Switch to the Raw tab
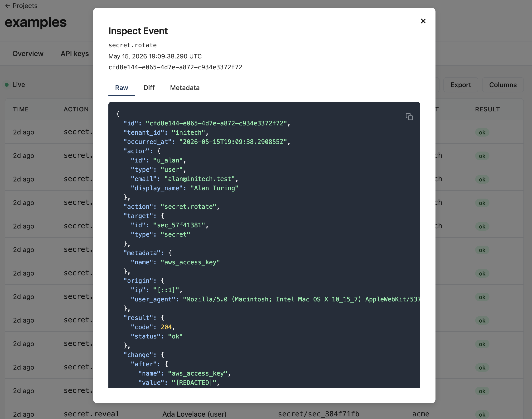 121,88
